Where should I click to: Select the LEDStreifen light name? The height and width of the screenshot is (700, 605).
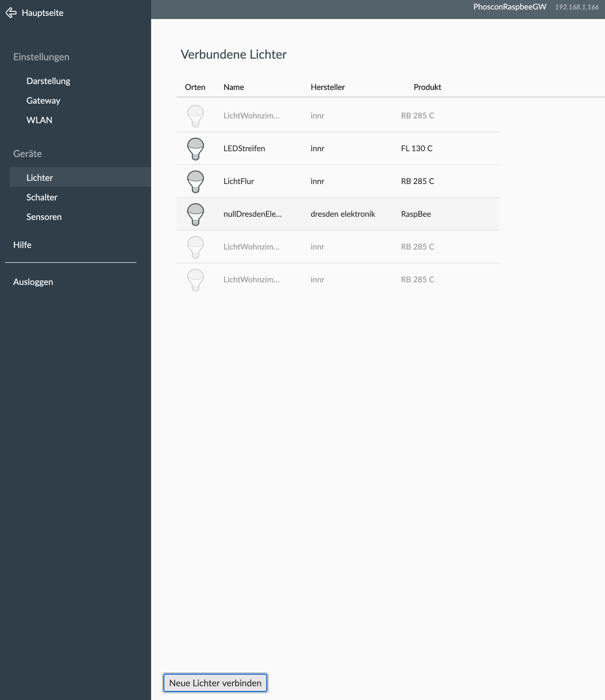pos(244,149)
